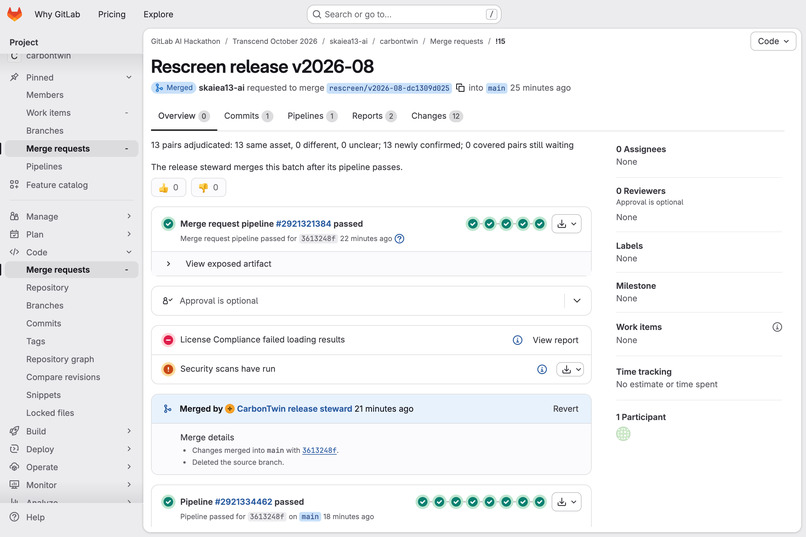806x537 pixels.
Task: Switch to the Overview tab
Action: click(x=184, y=116)
